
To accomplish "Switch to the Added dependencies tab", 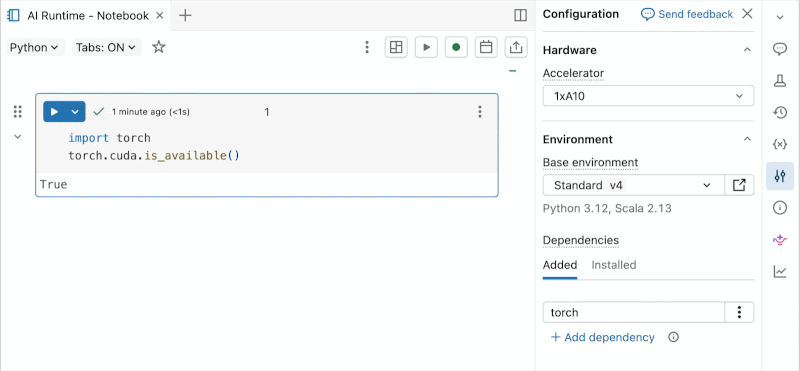I will click(x=560, y=265).
